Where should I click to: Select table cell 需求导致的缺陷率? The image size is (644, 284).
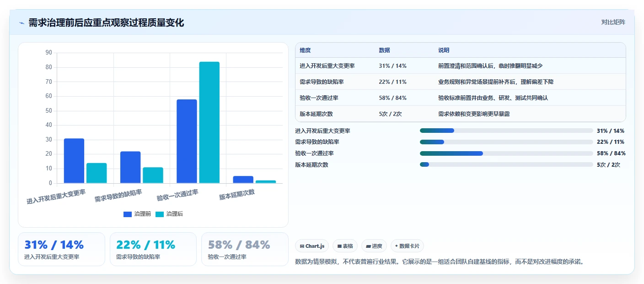[322, 82]
